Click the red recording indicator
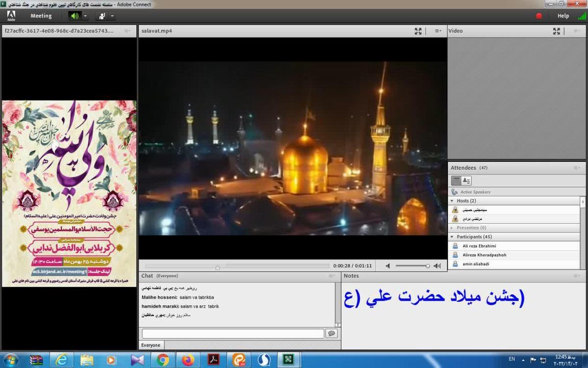Image resolution: width=588 pixels, height=368 pixels. pyautogui.click(x=539, y=16)
